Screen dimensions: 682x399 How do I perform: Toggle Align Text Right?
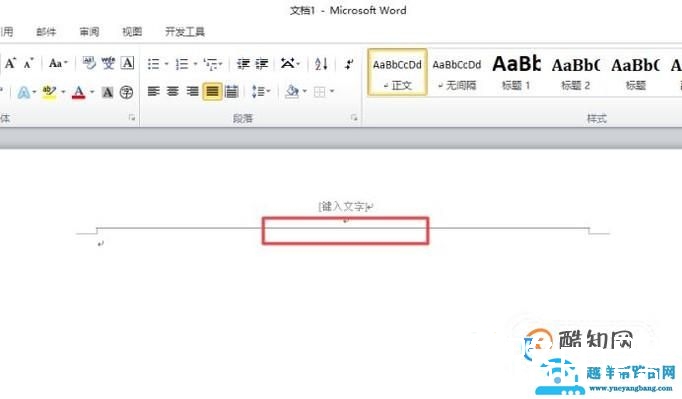click(x=192, y=91)
